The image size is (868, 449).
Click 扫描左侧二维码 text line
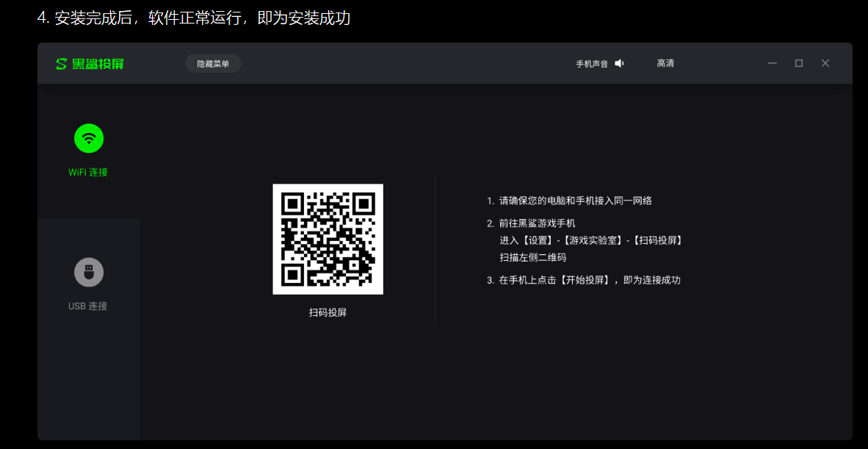coord(533,257)
